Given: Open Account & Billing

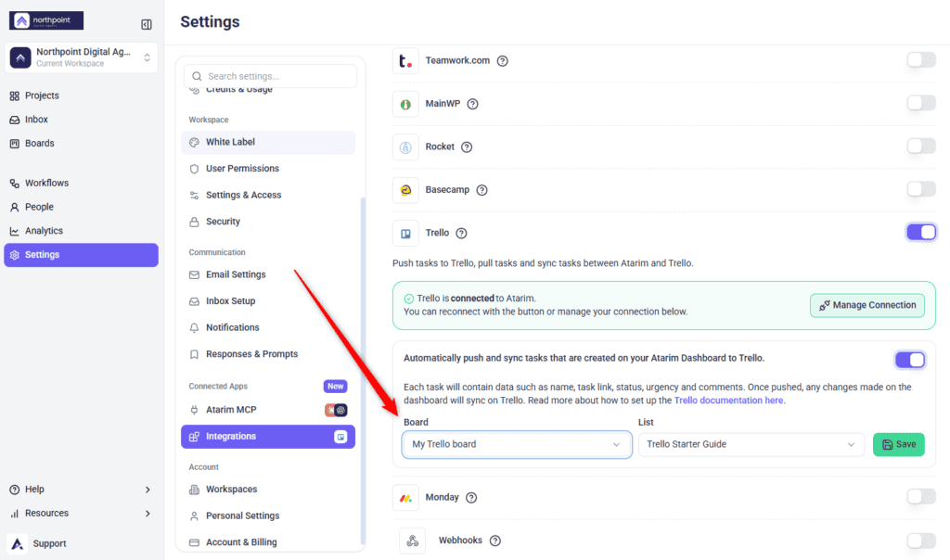Looking at the screenshot, I should coord(268,542).
